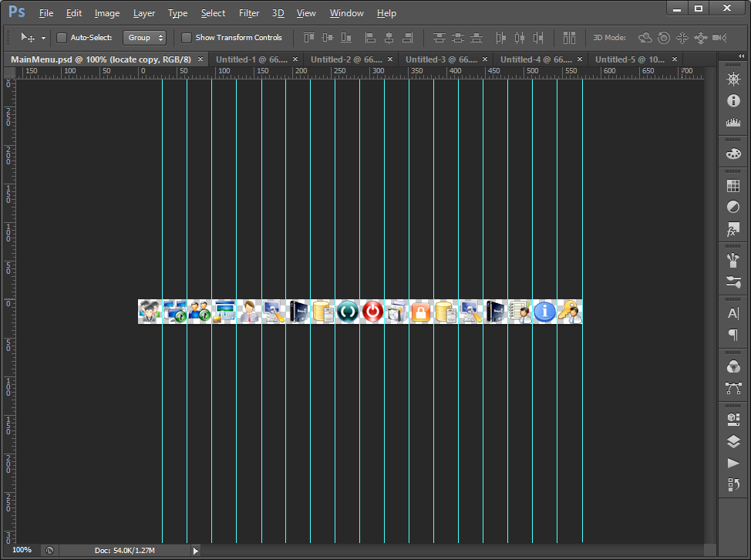
Task: Expand the Move tool preset picker arrow
Action: [x=43, y=38]
